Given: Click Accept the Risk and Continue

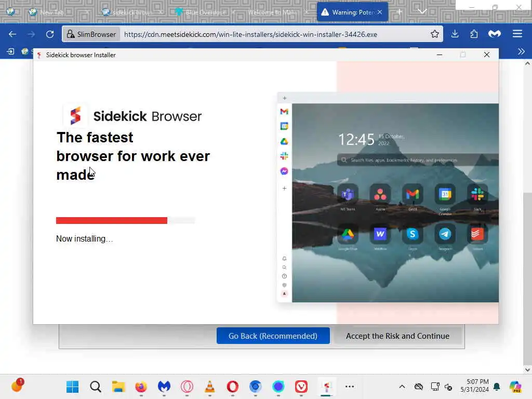Looking at the screenshot, I should [x=397, y=336].
